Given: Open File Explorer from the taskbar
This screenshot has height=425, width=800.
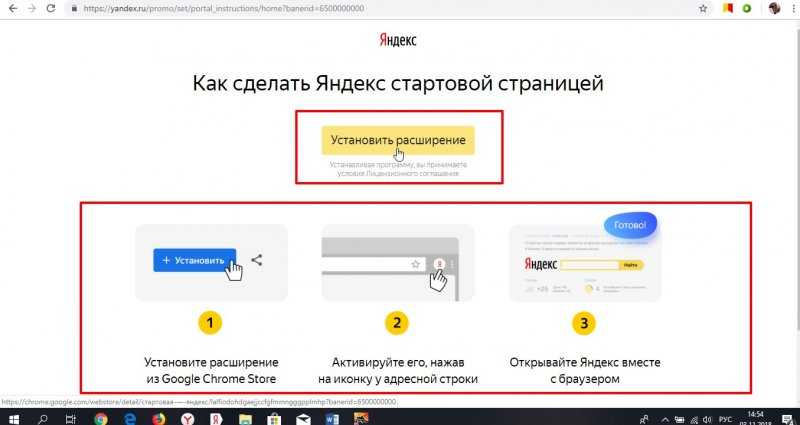Looking at the screenshot, I should pos(246,419).
